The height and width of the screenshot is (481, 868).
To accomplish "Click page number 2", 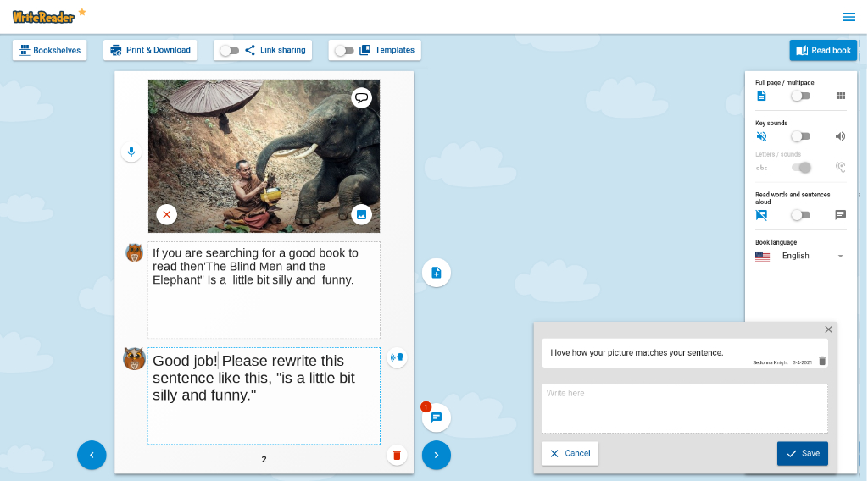I will [x=264, y=460].
